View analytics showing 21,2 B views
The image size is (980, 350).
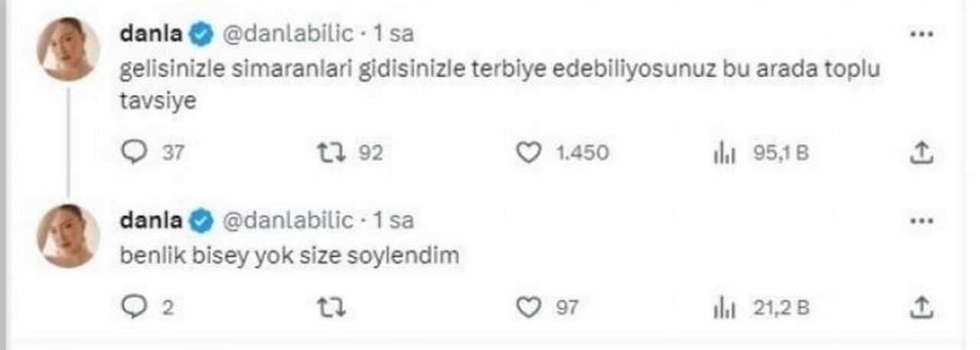(x=724, y=308)
